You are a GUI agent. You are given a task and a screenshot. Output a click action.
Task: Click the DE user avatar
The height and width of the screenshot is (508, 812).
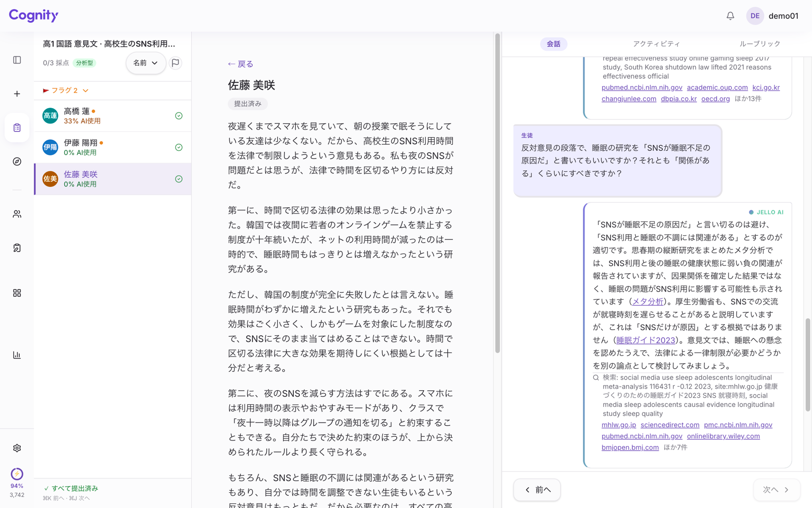click(755, 16)
